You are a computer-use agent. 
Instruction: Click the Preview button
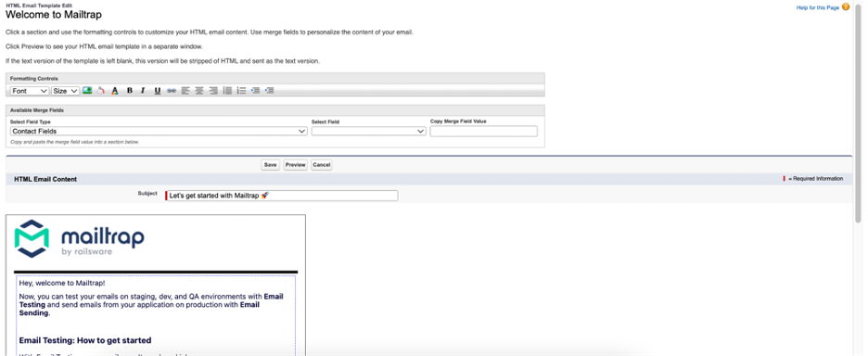pos(295,165)
